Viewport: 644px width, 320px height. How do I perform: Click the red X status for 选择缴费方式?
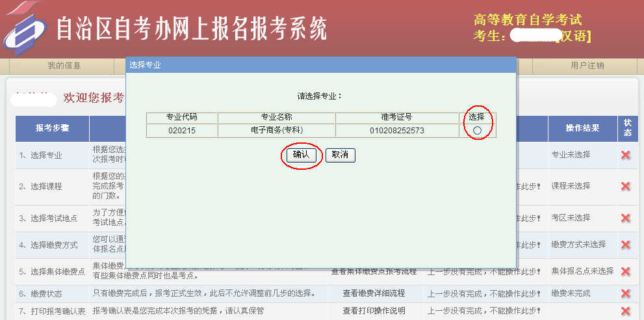[x=626, y=245]
